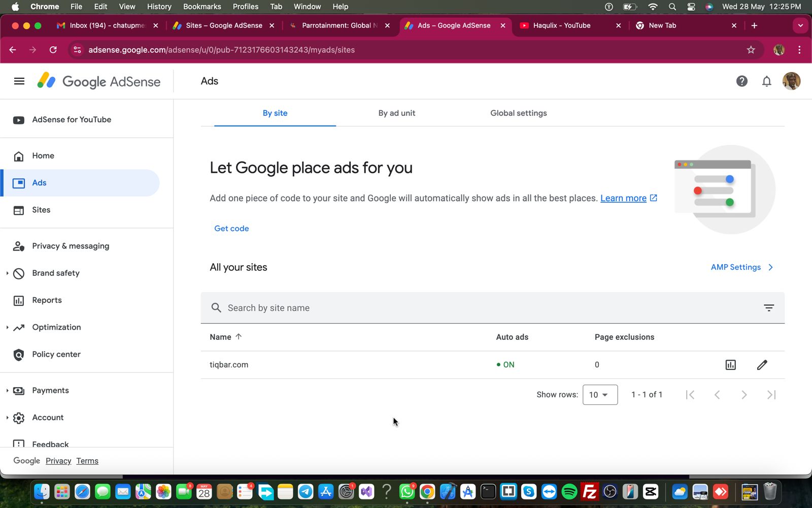
Task: Bookmark this page with the star icon
Action: tap(751, 50)
